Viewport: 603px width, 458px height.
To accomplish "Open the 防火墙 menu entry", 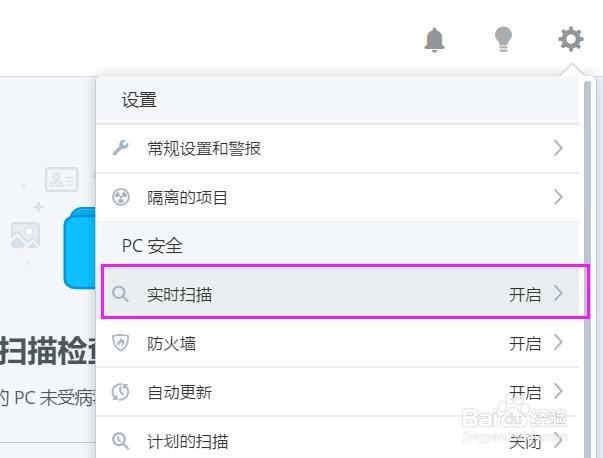I will coord(172,343).
